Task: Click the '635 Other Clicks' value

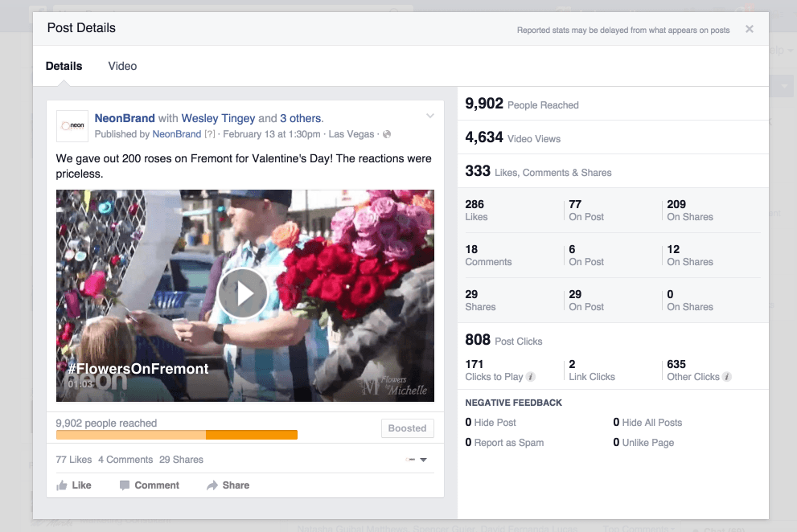Action: click(692, 370)
